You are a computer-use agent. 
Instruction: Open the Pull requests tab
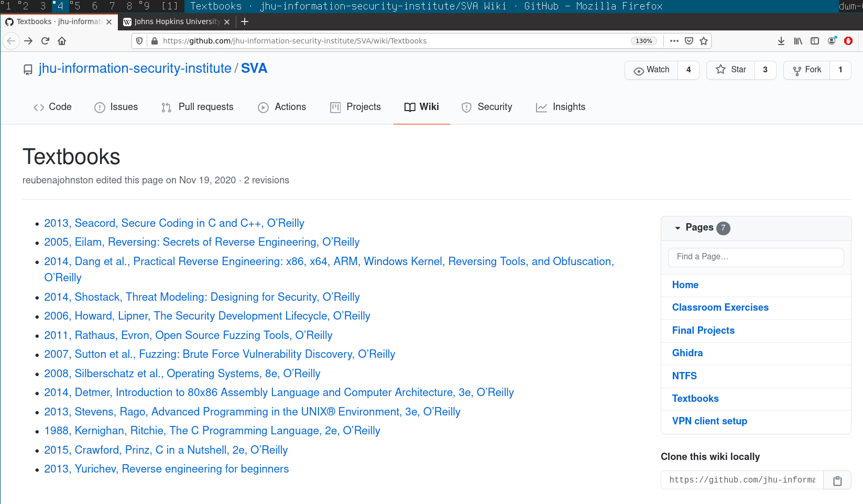click(197, 107)
